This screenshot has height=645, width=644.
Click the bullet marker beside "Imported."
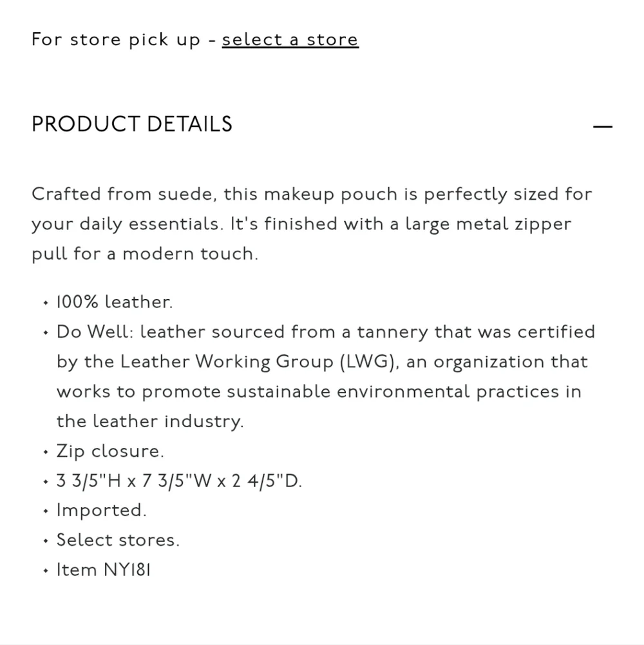[x=46, y=511]
